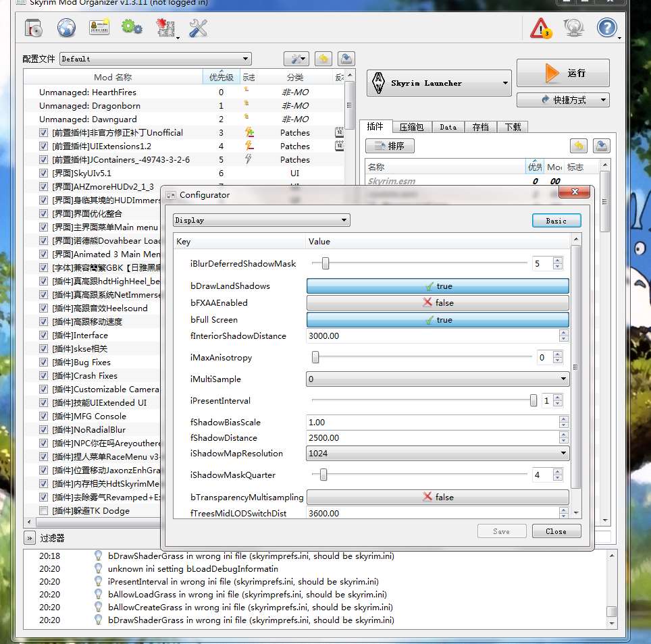Open the red warning triangle problems icon
This screenshot has width=651, height=644.
point(541,28)
